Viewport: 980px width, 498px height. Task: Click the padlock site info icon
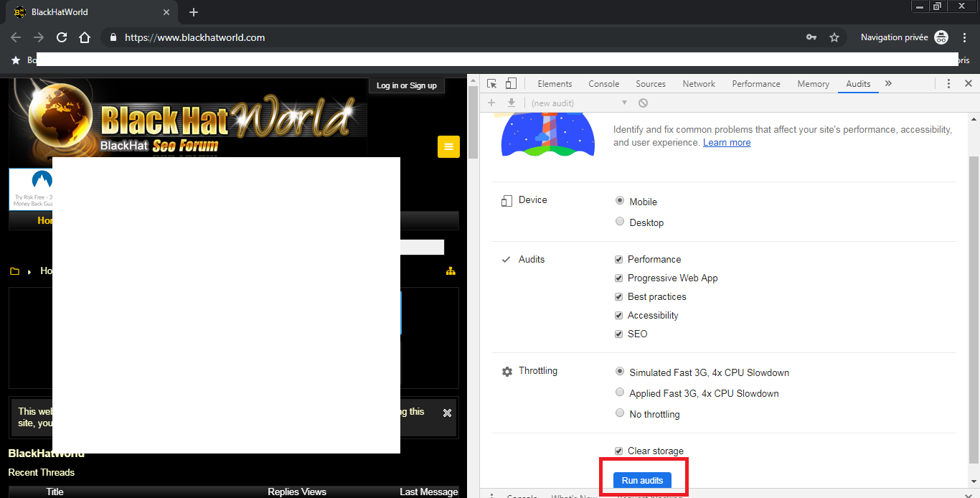tap(113, 37)
